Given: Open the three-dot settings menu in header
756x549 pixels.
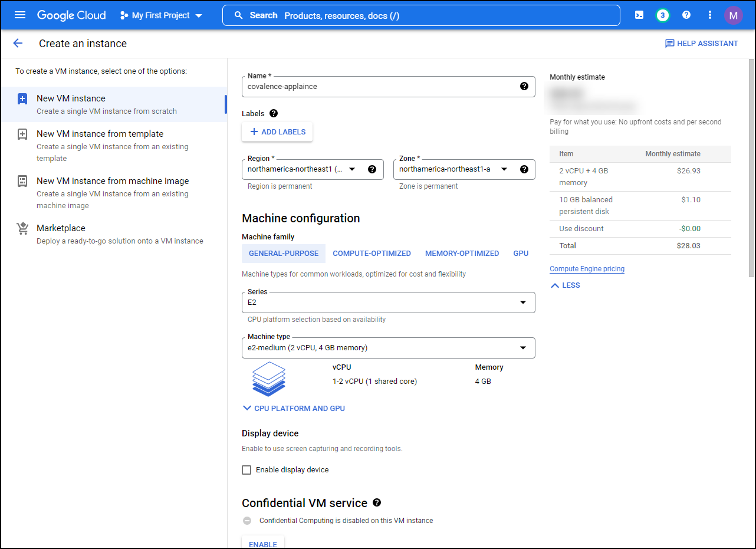Looking at the screenshot, I should (x=710, y=15).
